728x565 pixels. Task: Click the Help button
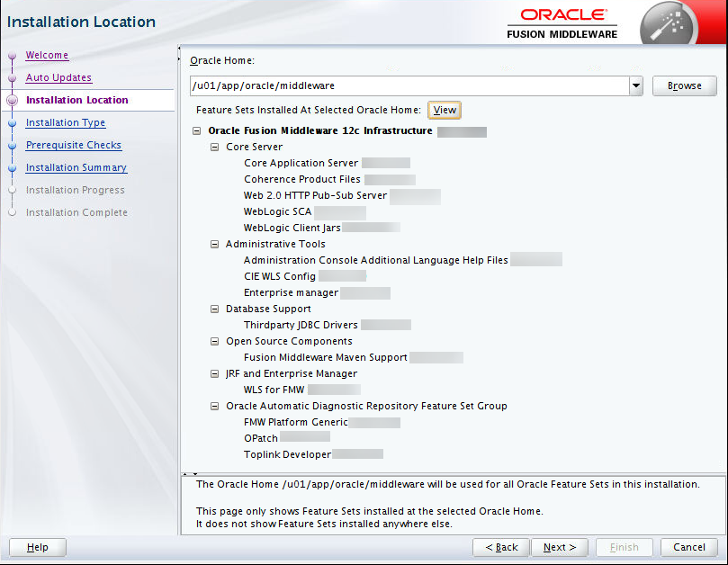click(38, 547)
